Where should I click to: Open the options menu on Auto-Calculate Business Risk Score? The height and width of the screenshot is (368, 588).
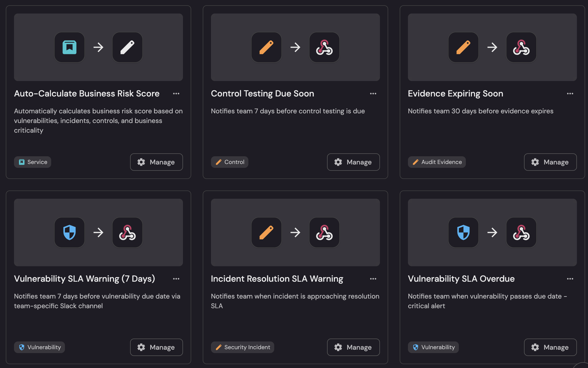(176, 94)
